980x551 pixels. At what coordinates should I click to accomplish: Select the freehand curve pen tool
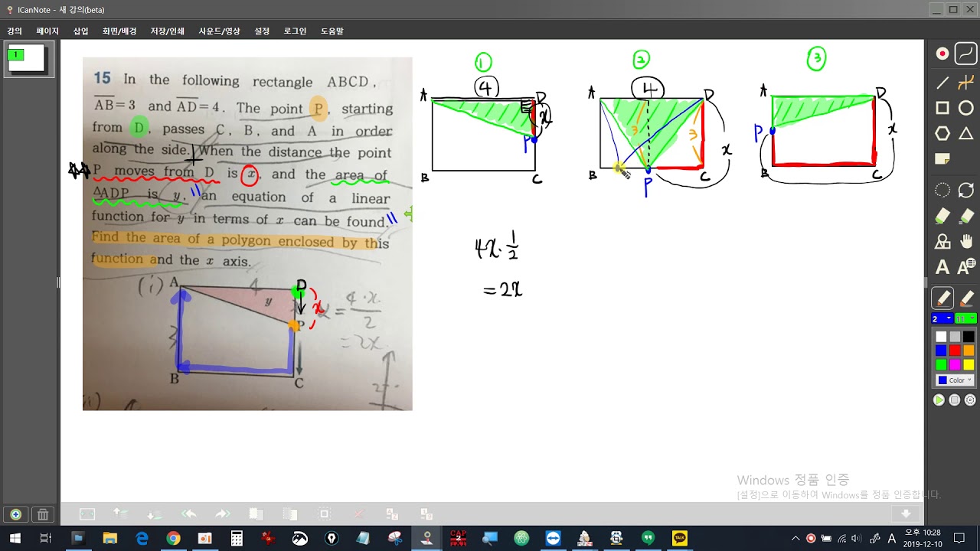(x=966, y=54)
